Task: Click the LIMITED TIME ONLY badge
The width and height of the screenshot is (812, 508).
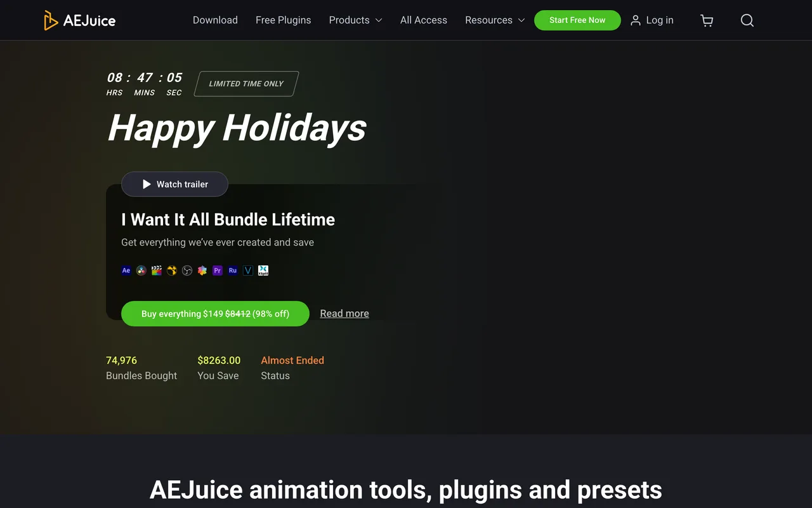Action: [246, 84]
